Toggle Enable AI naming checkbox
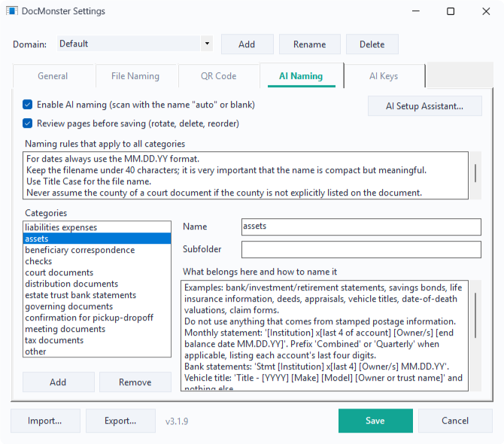This screenshot has height=444, width=504. coord(28,105)
